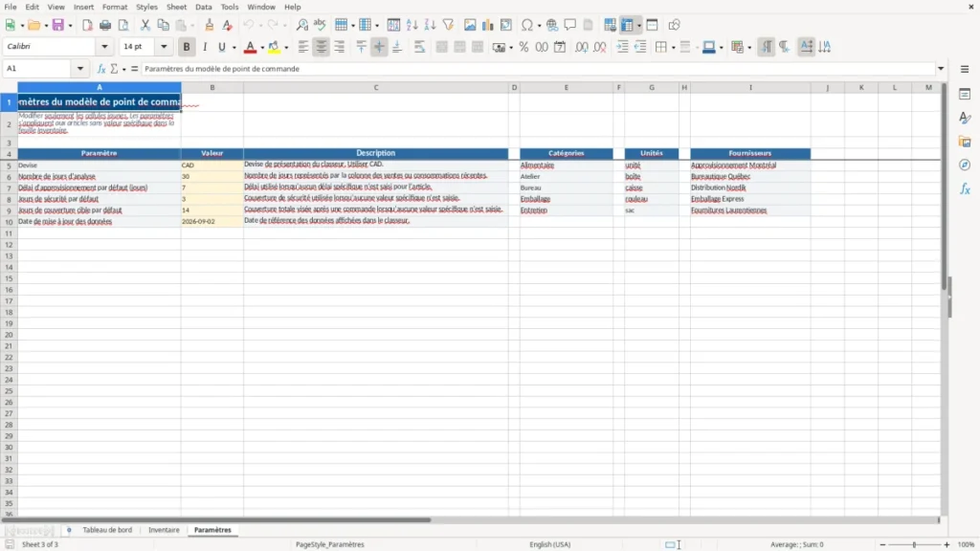Open the Sheet menu
980x551 pixels.
point(176,7)
